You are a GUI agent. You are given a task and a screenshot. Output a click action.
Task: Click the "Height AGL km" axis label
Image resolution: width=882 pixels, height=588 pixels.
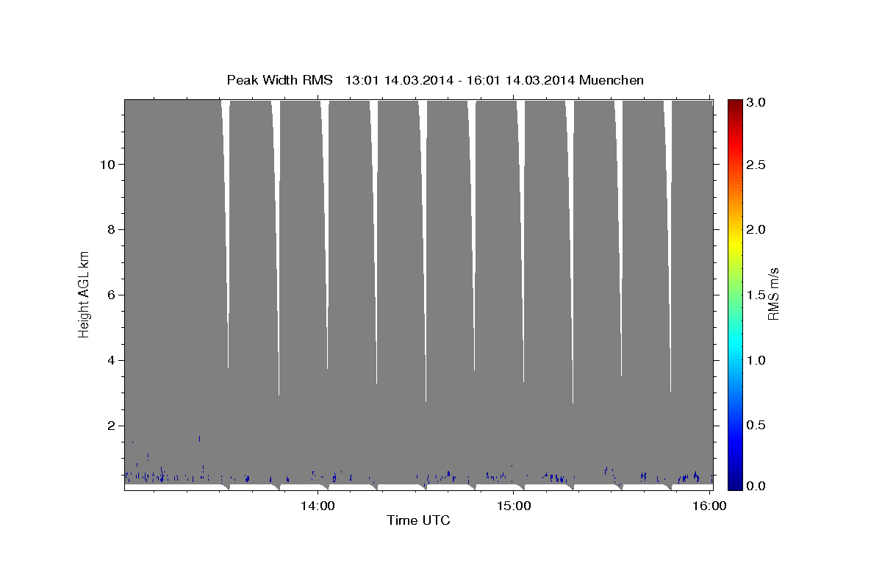point(85,294)
